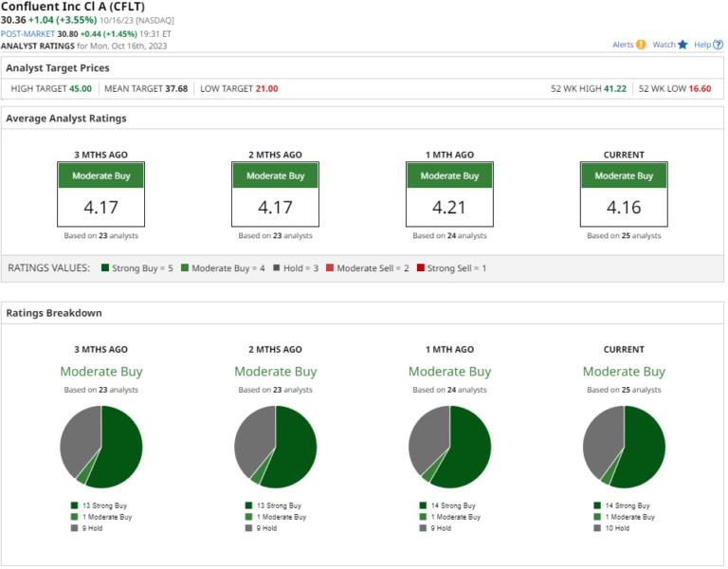Click the 2 MTHS AGO rating box 4.17

coord(275,194)
